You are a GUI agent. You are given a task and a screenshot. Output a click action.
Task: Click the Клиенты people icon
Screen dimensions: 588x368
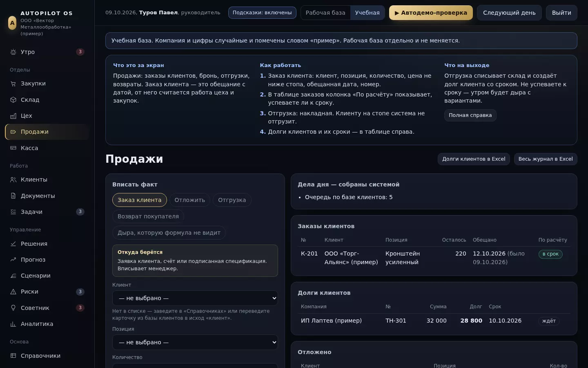pos(13,180)
